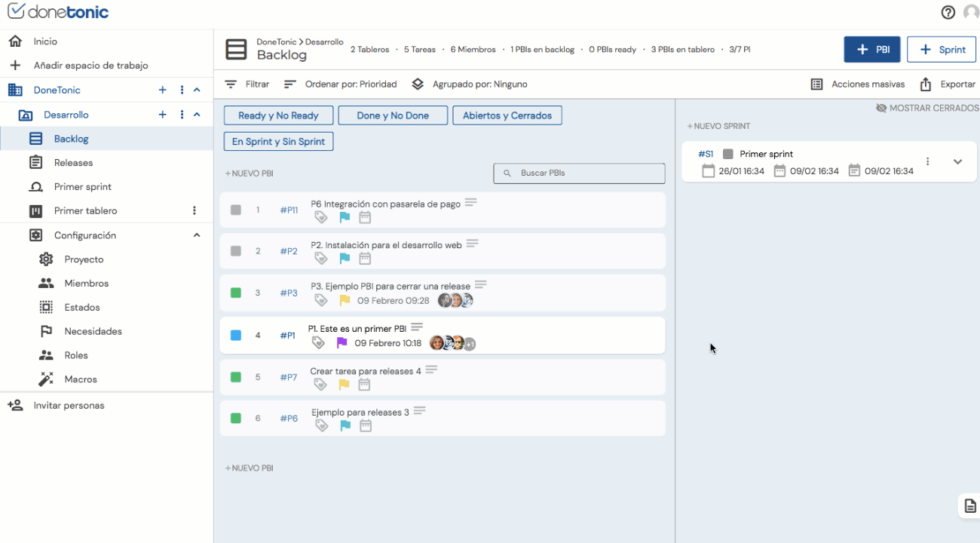Click the blue status square of PBI #P1
This screenshot has height=543, width=980.
pyautogui.click(x=236, y=336)
